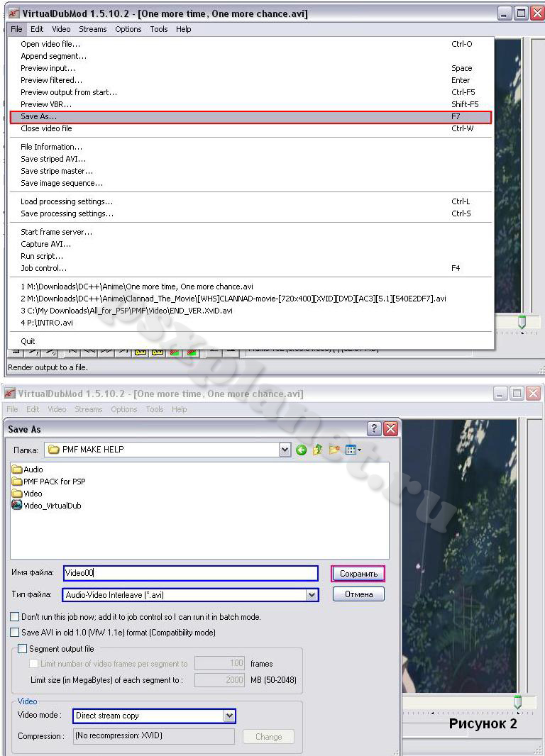The image size is (545, 756).
Task: Click the segment size field showing 2000
Action: point(219,680)
